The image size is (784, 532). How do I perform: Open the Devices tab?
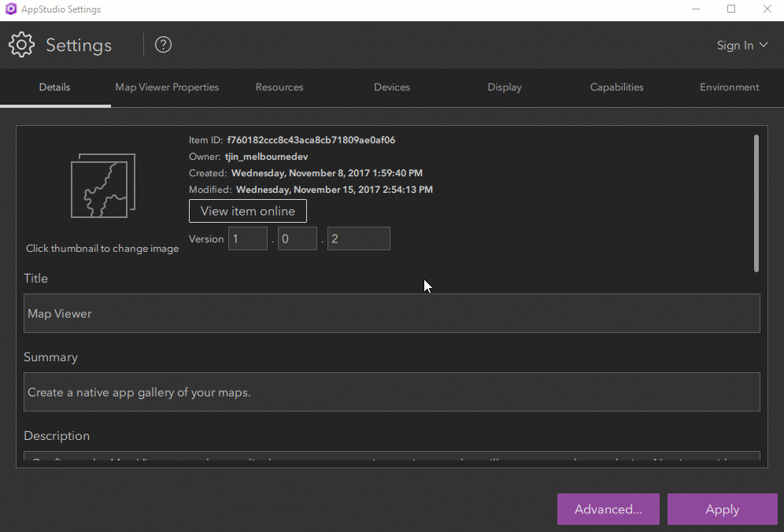392,87
